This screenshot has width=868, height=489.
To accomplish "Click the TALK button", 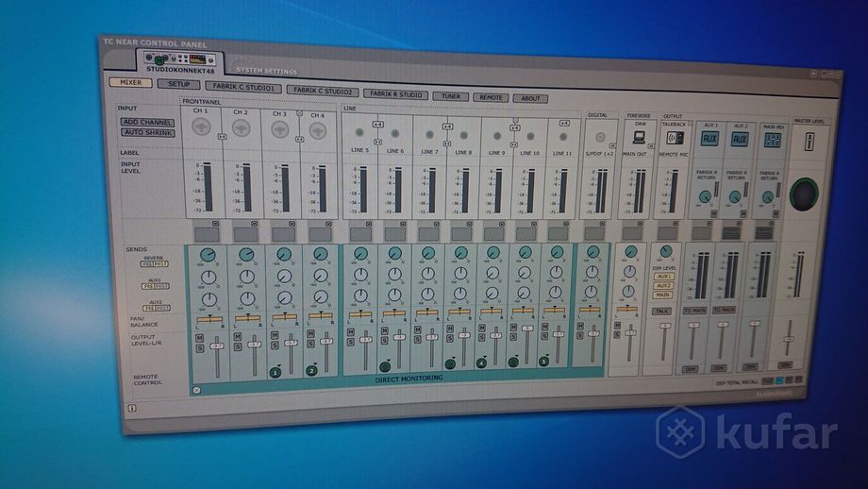I will coord(661,312).
